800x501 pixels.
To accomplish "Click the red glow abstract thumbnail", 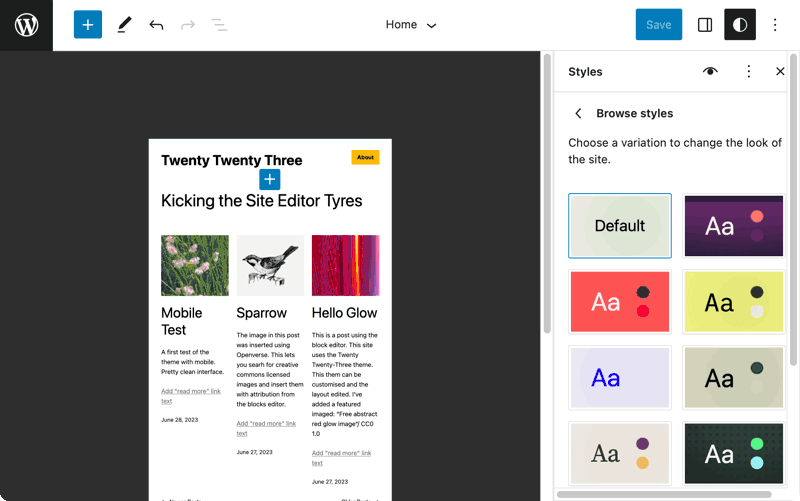I will pyautogui.click(x=345, y=265).
